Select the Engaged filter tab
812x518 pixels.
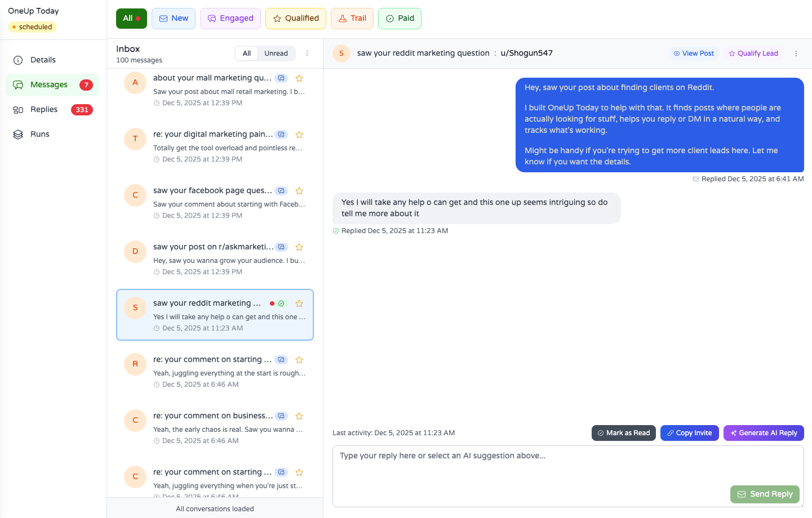coord(230,18)
